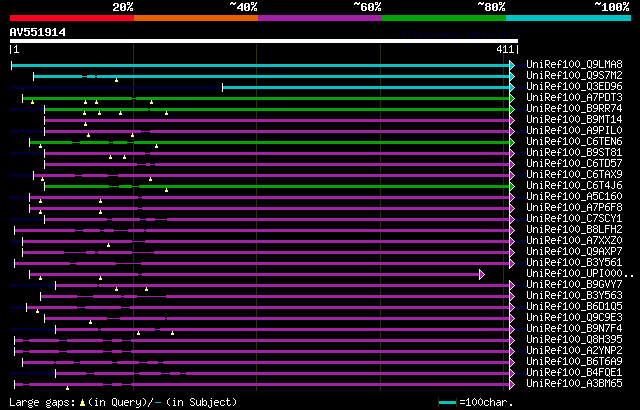This screenshot has width=640, height=410.
Task: Click the green arrowhead of the C6T4J6 hit
Action: 512,186
